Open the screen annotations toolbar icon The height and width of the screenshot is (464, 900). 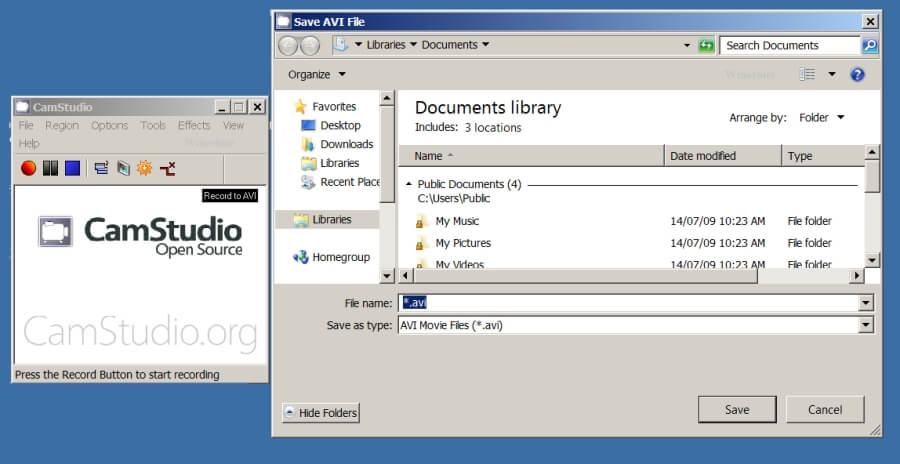(x=123, y=168)
